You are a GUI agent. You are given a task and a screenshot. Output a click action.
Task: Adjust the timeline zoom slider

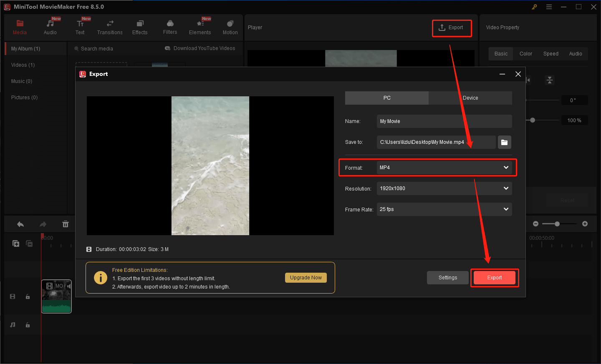[x=557, y=224]
